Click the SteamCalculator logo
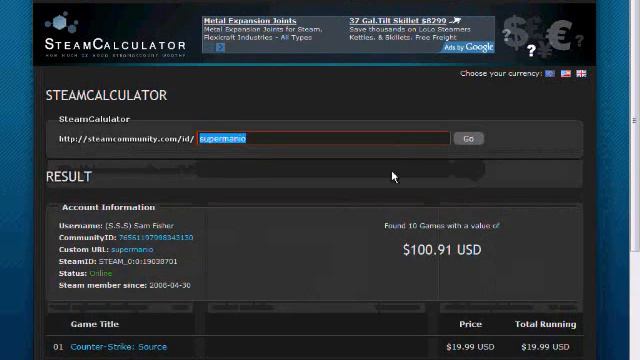 coord(115,35)
